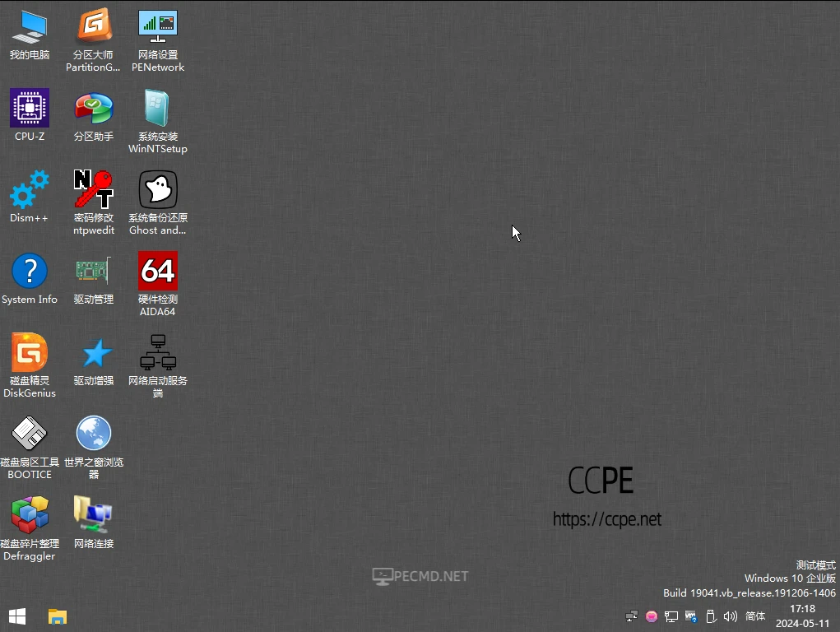This screenshot has height=632, width=840.
Task: Launch 系统备份还原 Ghost icon
Action: click(157, 203)
